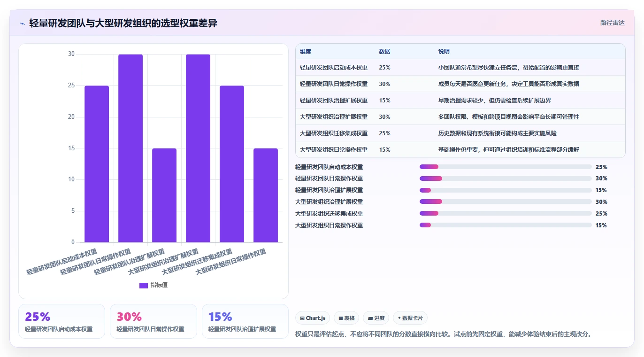The width and height of the screenshot is (644, 357).
Task: Click the 25% table value for 轻量研发团队启动成本权重
Action: (384, 68)
